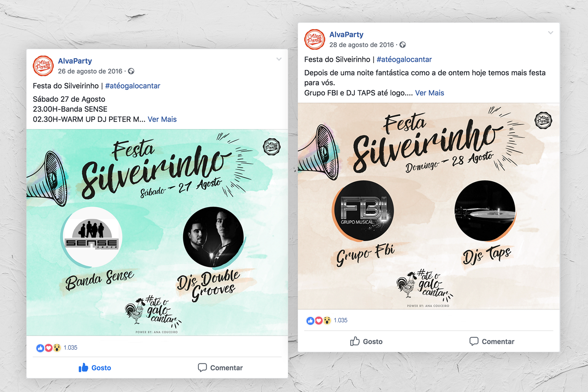Screen dimensions: 588x392
Task: Open the Domingo 28 Agosto poster image
Action: pyautogui.click(x=429, y=206)
